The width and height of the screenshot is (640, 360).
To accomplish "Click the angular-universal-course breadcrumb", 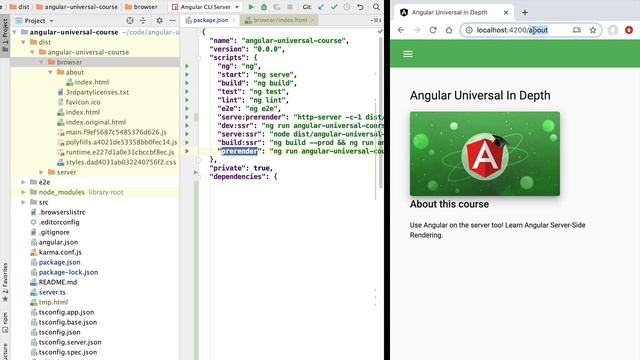I will coord(77,7).
